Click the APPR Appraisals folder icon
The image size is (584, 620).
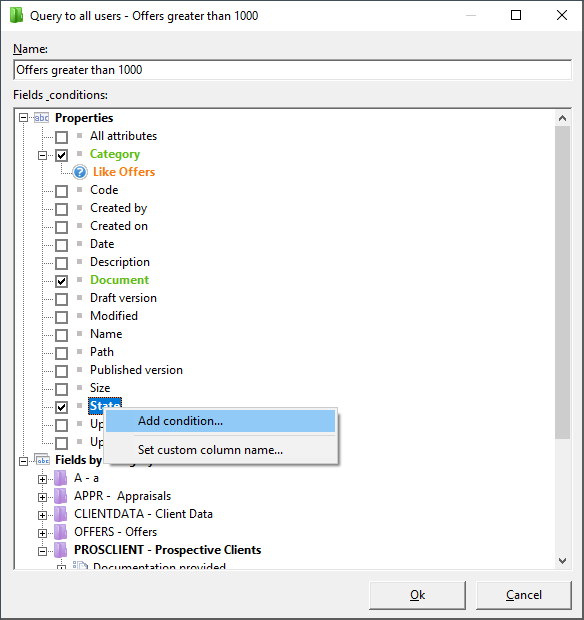point(60,496)
